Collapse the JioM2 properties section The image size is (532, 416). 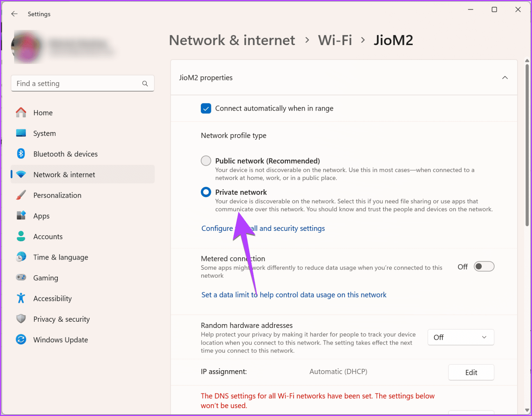coord(505,78)
